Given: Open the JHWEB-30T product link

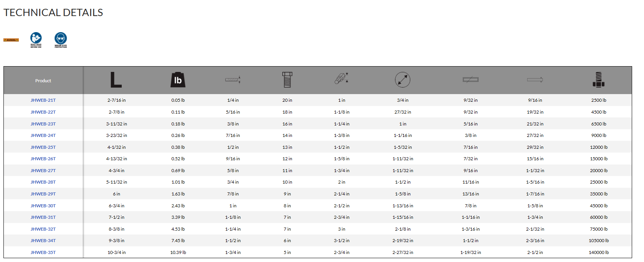Looking at the screenshot, I should tap(43, 206).
